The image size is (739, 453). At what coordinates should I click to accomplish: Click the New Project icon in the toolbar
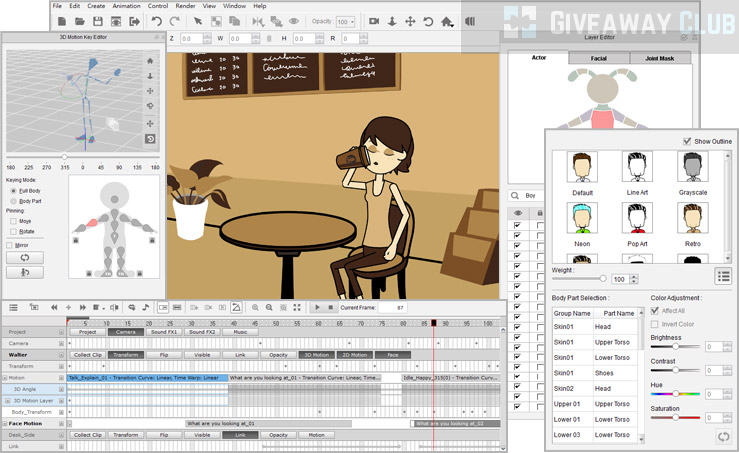[62, 22]
